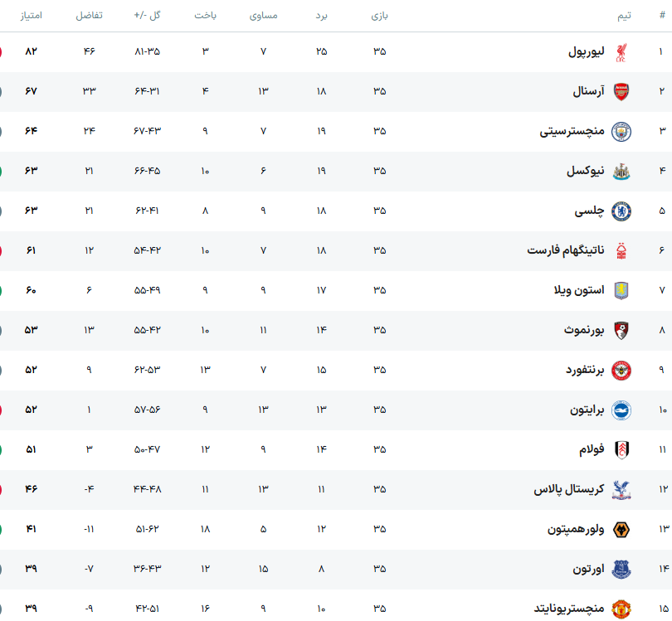Open the اورتون team page link
The height and width of the screenshot is (621, 672).
click(588, 569)
